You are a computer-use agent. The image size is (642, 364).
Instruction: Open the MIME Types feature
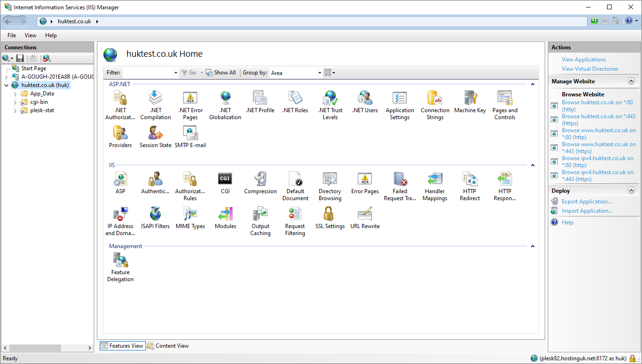tap(191, 218)
